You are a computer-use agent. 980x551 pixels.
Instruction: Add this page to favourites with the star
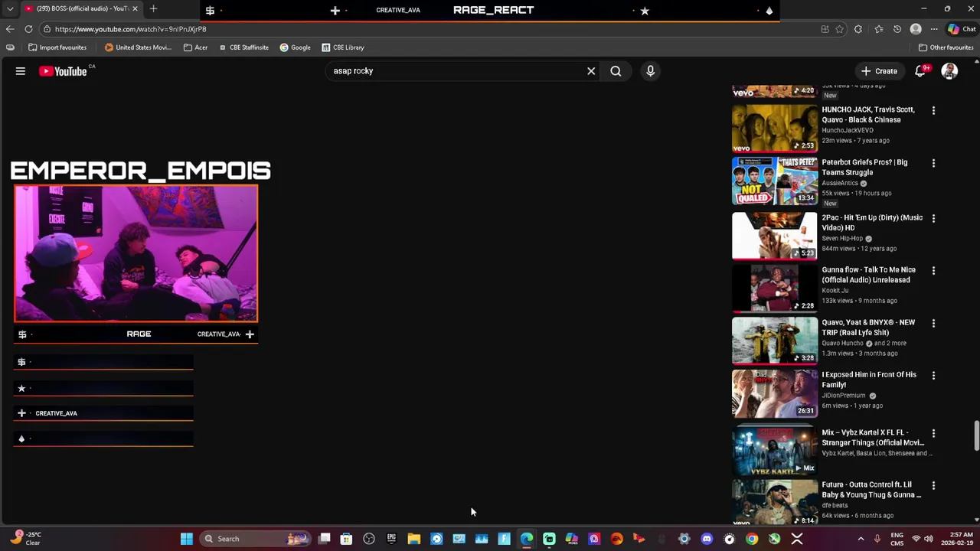[840, 29]
